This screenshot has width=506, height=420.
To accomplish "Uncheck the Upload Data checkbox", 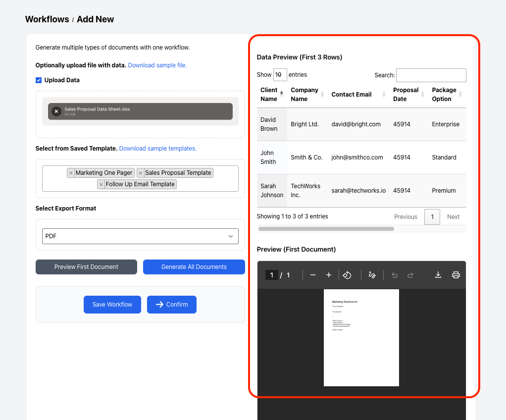I will point(38,80).
